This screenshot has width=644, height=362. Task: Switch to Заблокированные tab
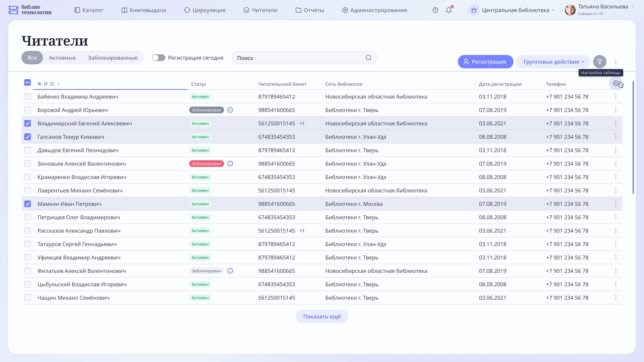pos(113,58)
